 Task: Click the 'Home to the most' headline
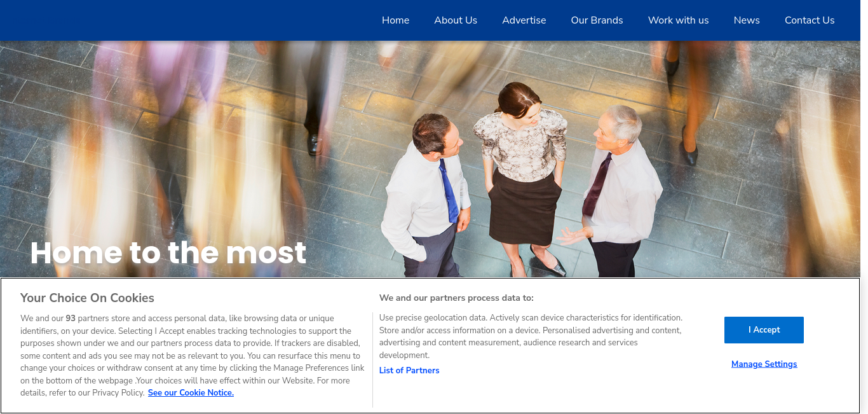[x=168, y=253]
